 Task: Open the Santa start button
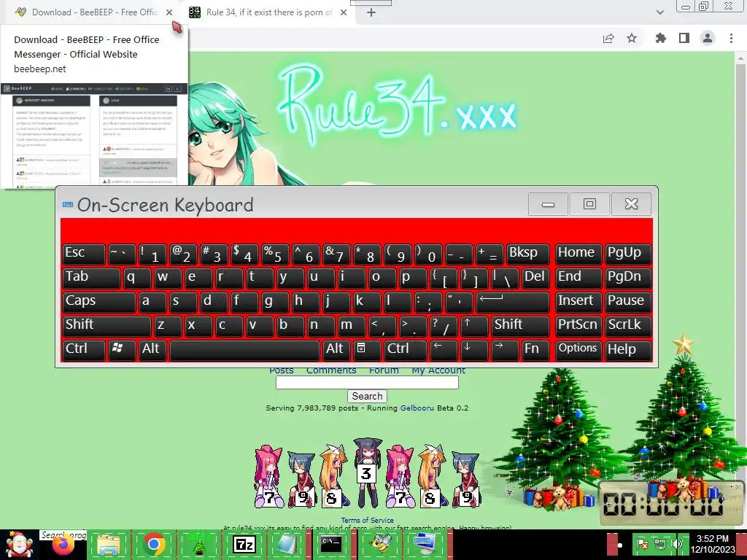coord(19,545)
